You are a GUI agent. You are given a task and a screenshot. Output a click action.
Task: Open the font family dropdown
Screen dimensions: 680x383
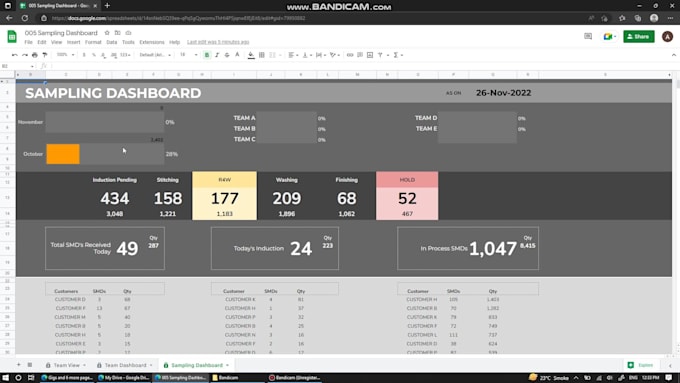tap(155, 55)
